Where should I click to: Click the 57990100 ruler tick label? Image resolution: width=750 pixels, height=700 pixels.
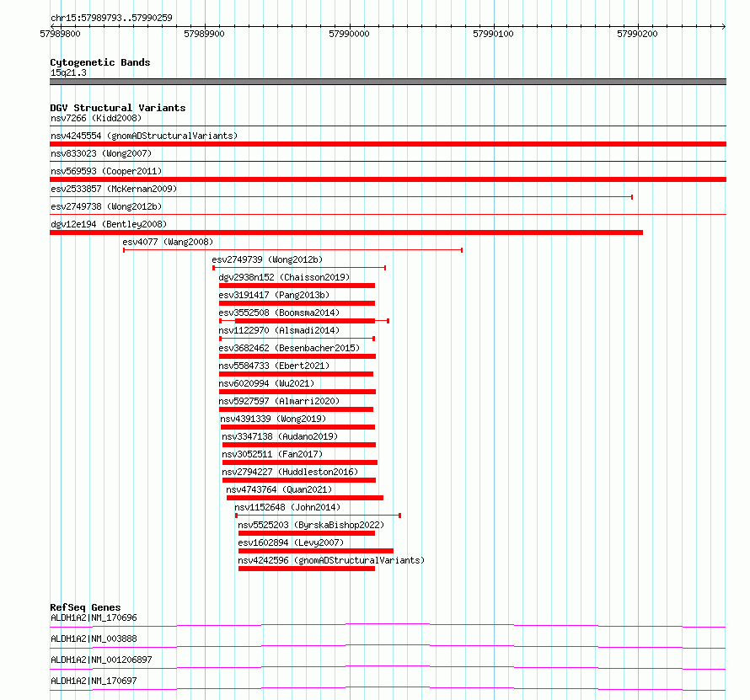[x=493, y=34]
